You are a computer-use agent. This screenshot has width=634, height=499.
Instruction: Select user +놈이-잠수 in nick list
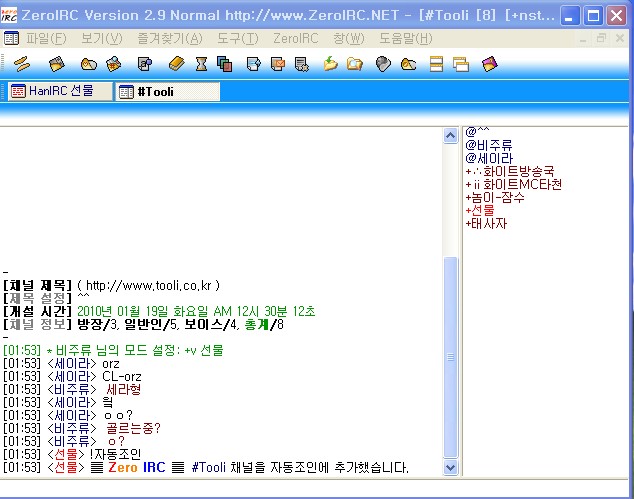495,197
